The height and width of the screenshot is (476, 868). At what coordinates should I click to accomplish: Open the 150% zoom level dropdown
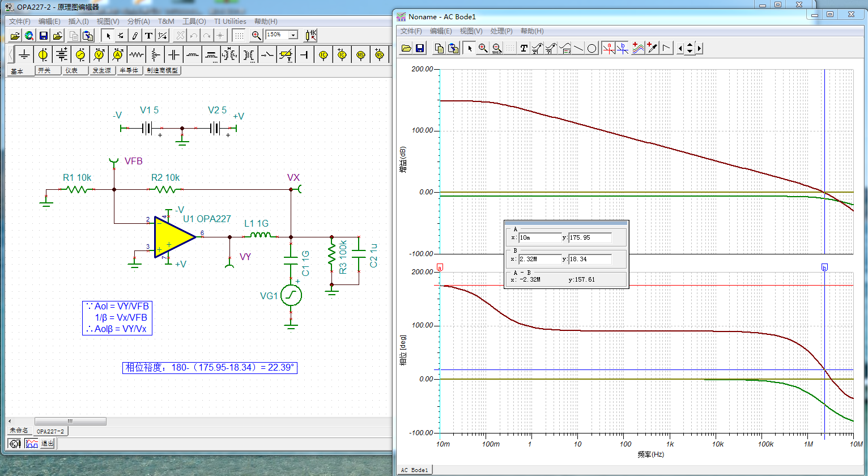(293, 35)
